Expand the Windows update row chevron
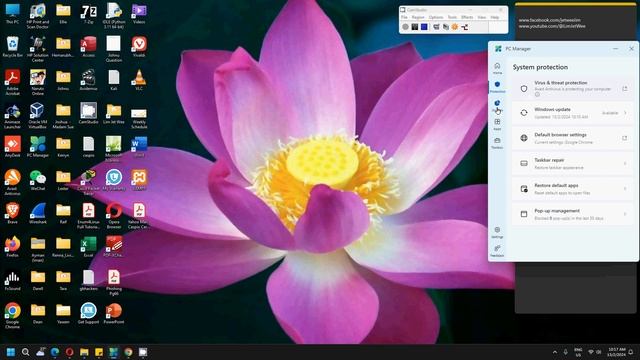The image size is (640, 360). tap(625, 113)
